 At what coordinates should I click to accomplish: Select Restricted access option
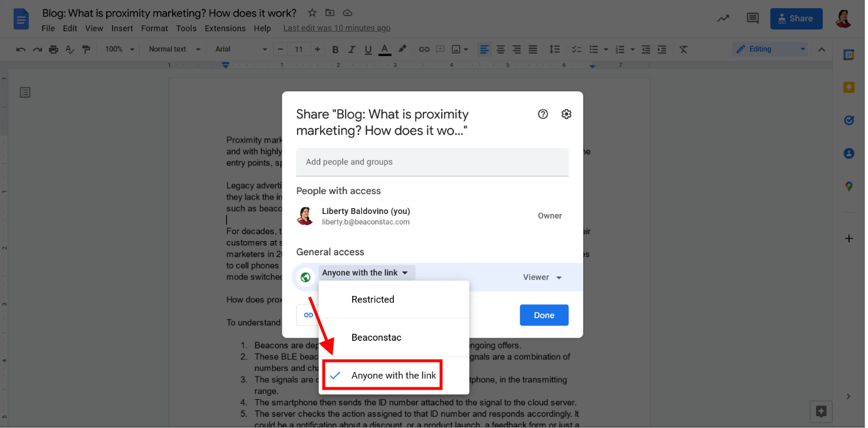point(394,299)
